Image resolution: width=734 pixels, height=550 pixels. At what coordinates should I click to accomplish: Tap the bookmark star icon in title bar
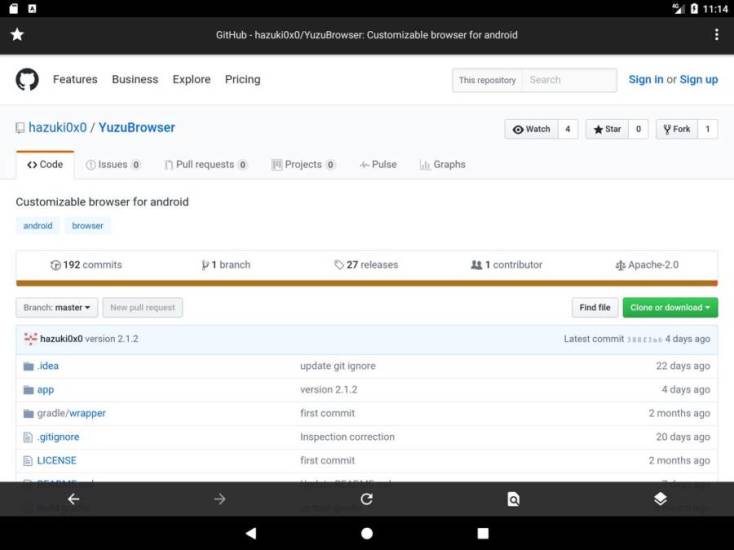[x=17, y=35]
